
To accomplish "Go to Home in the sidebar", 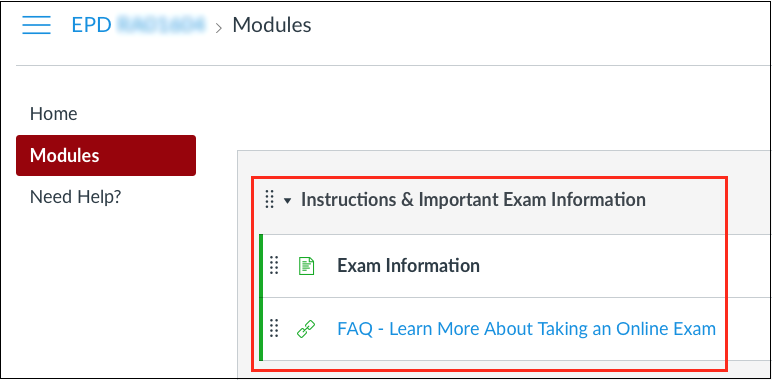I will point(54,114).
